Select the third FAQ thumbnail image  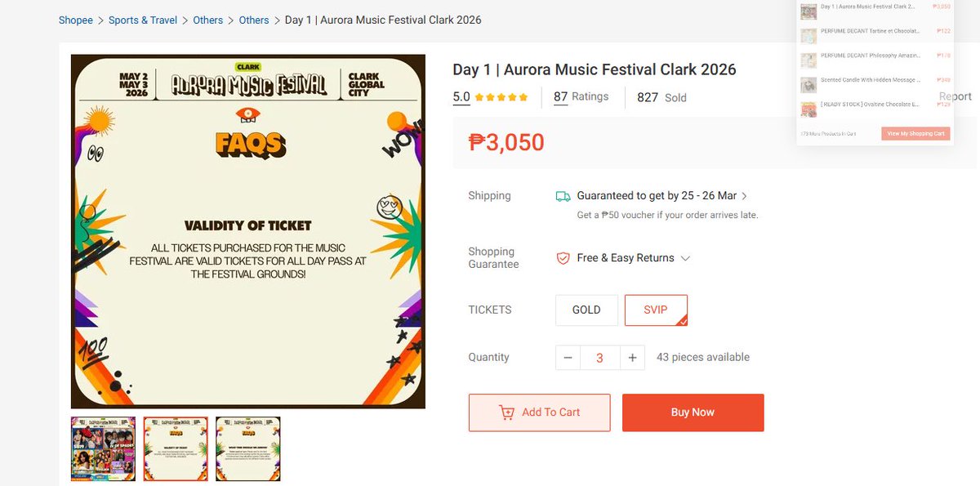248,448
